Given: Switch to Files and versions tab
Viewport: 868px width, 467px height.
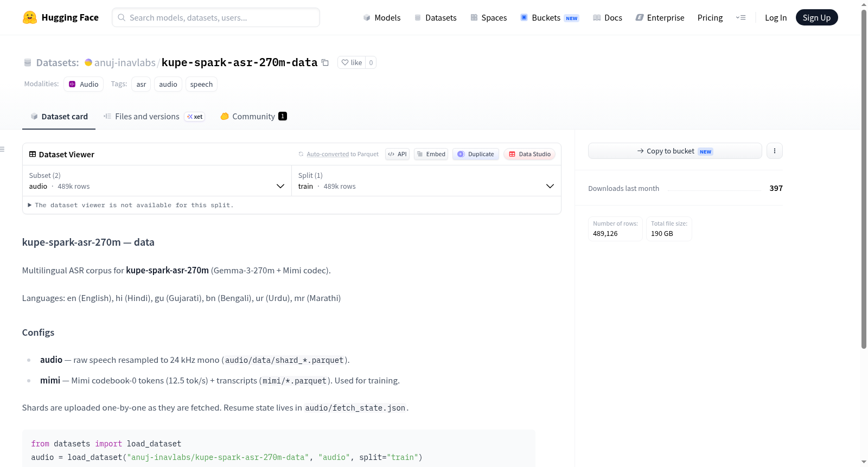Looking at the screenshot, I should [154, 117].
